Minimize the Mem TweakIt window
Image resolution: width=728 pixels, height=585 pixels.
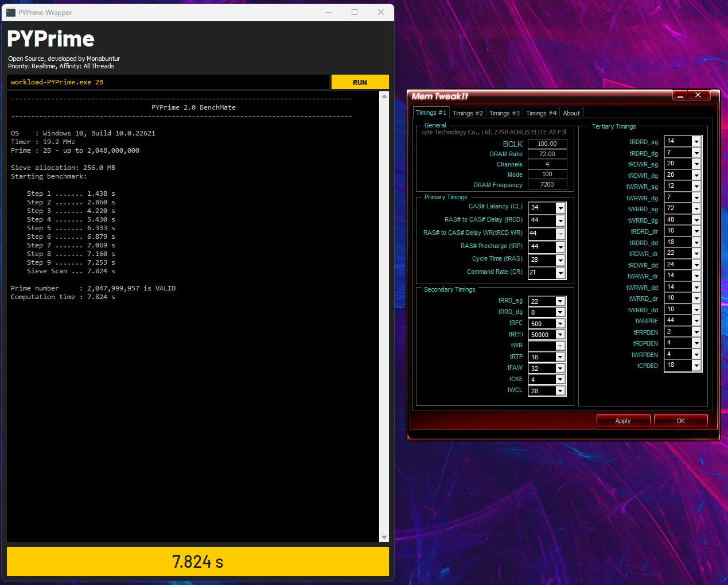[x=680, y=95]
